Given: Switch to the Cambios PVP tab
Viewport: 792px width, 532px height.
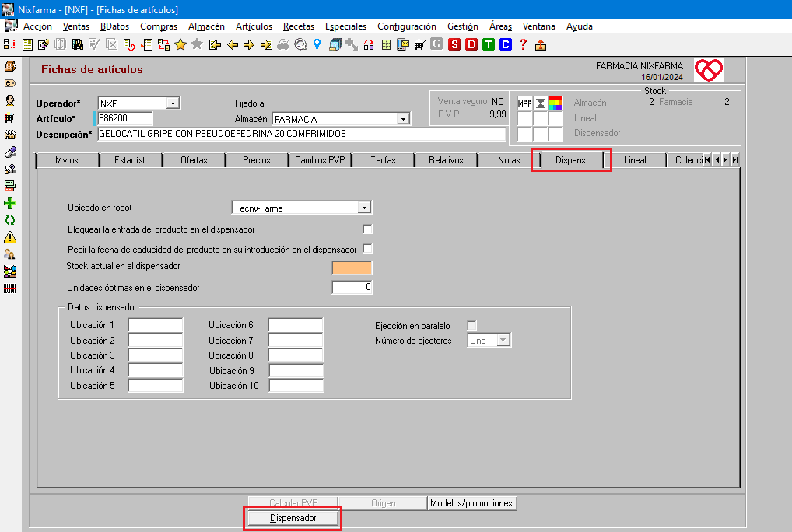Looking at the screenshot, I should (x=320, y=160).
